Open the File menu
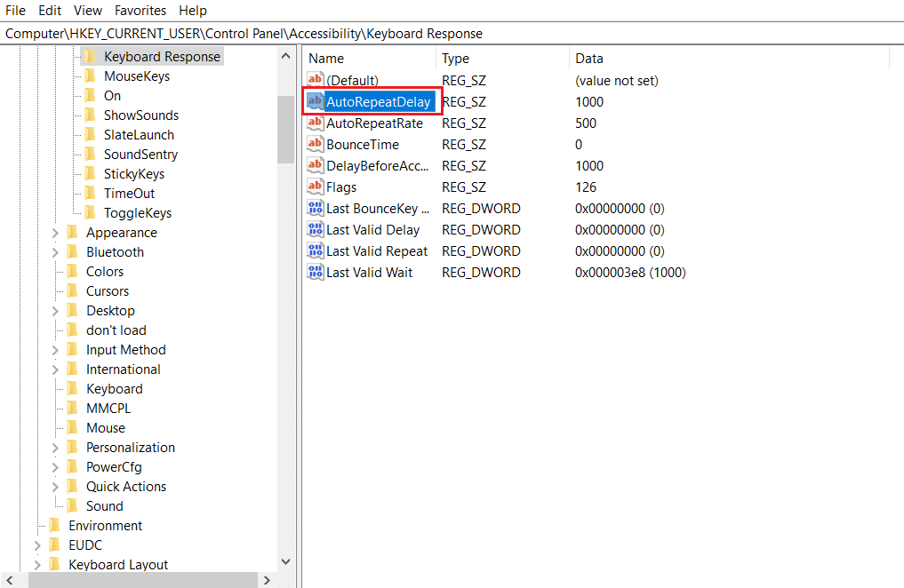The width and height of the screenshot is (904, 588). pos(16,11)
